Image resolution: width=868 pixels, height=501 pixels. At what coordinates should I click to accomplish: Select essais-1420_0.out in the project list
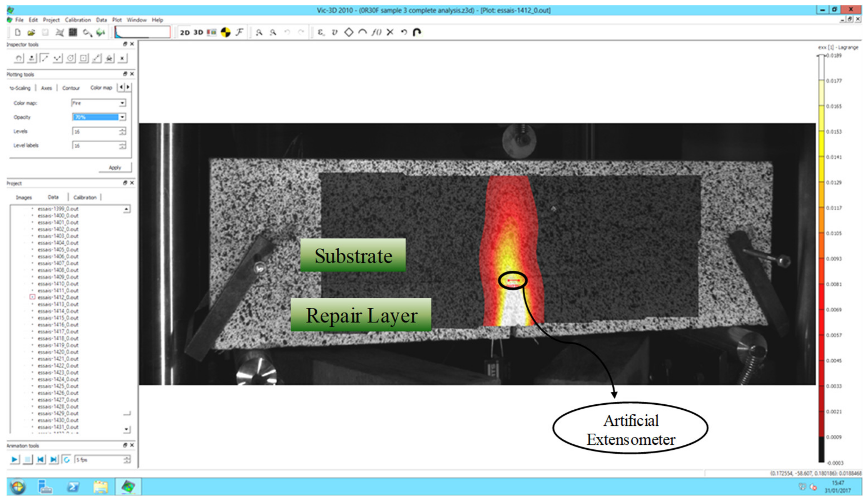[x=58, y=352]
